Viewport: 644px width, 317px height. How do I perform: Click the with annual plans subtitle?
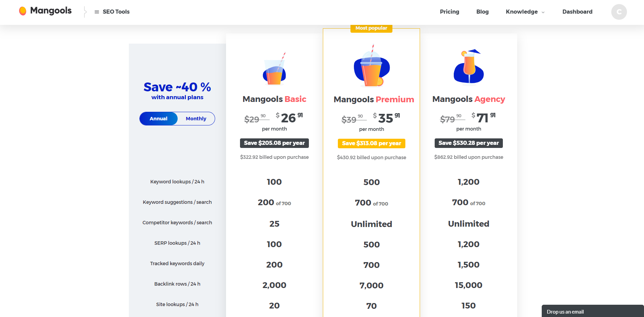click(x=177, y=97)
